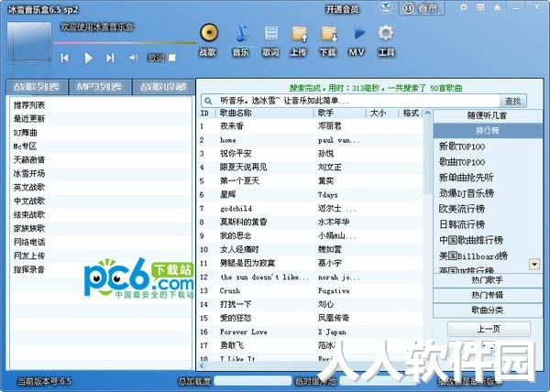Click the 查找 search button
550x392 pixels.
(x=512, y=102)
